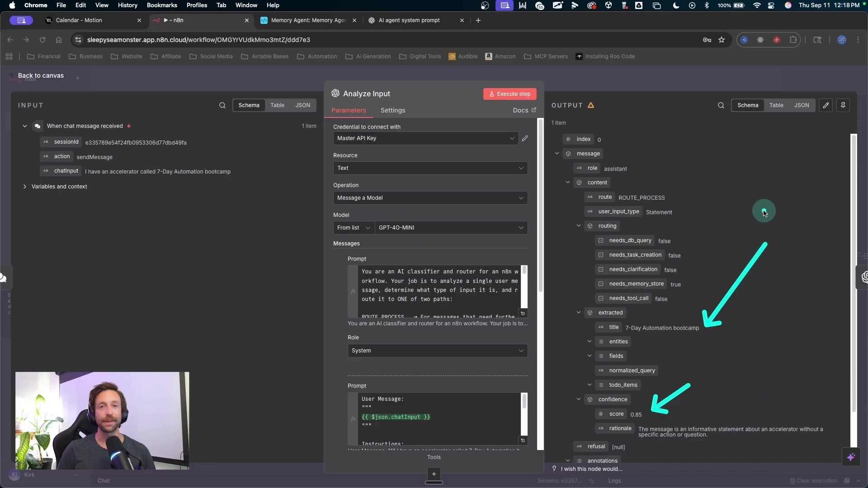
Task: Click the search icon in the INPUT panel
Action: [x=222, y=105]
